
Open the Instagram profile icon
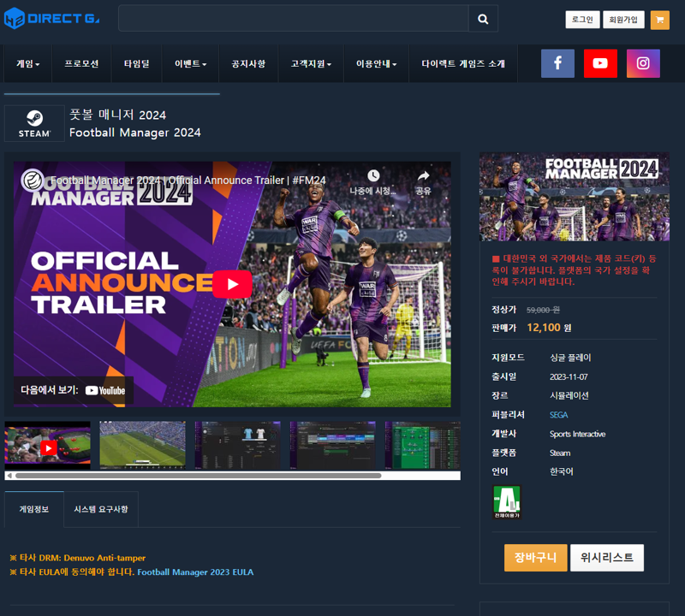643,63
